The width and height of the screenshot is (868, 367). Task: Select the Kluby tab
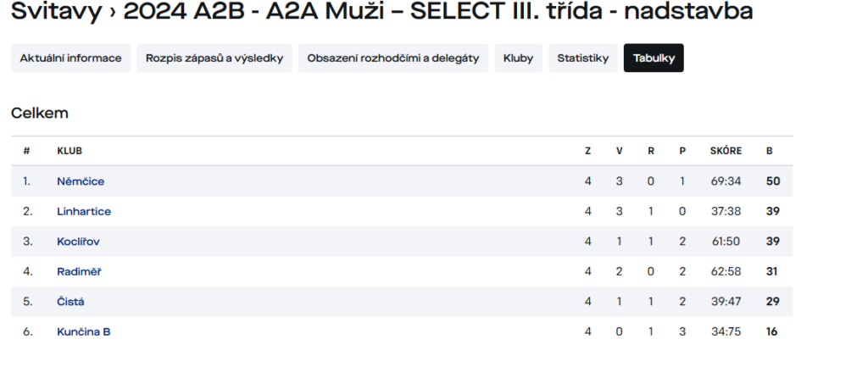click(x=518, y=58)
